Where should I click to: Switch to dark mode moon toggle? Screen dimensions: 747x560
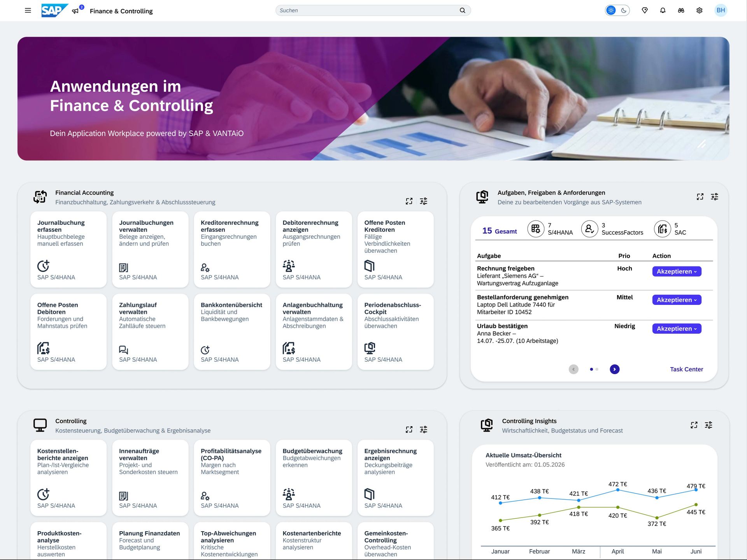(x=624, y=10)
